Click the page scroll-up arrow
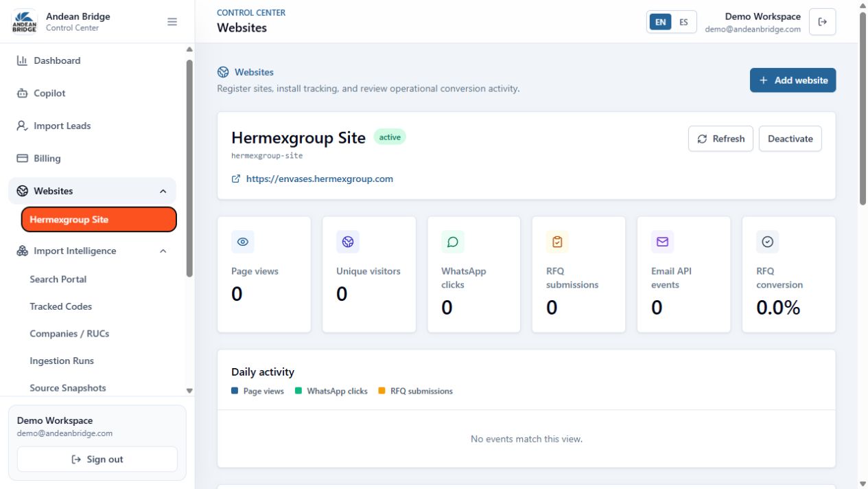Viewport: 868px width, 489px height. coord(863,5)
